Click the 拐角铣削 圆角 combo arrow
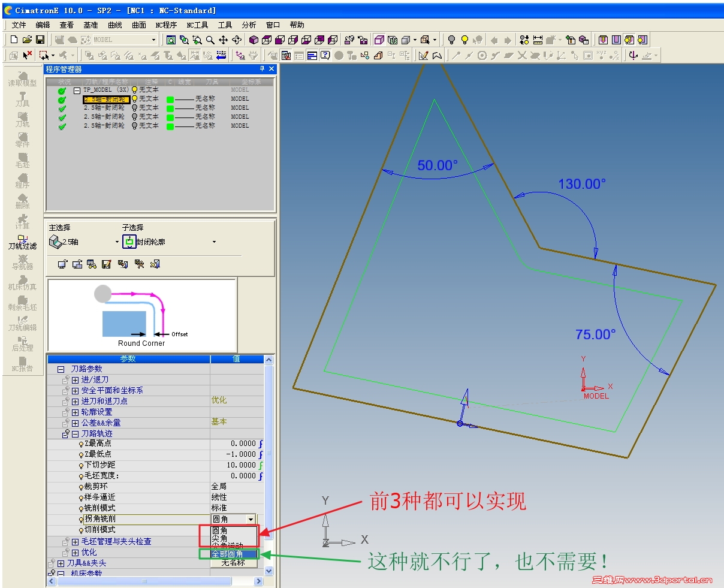724x588 pixels. [x=251, y=519]
